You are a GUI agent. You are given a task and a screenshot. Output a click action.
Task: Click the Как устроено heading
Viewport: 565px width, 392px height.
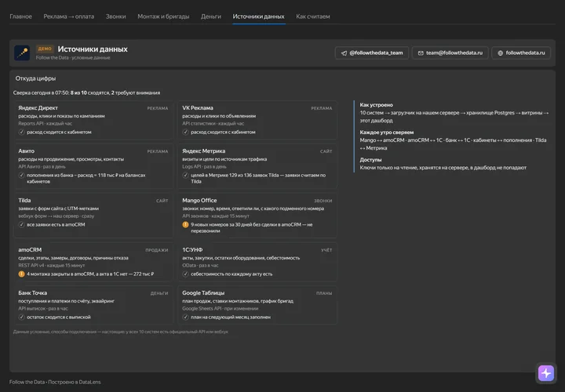point(376,105)
